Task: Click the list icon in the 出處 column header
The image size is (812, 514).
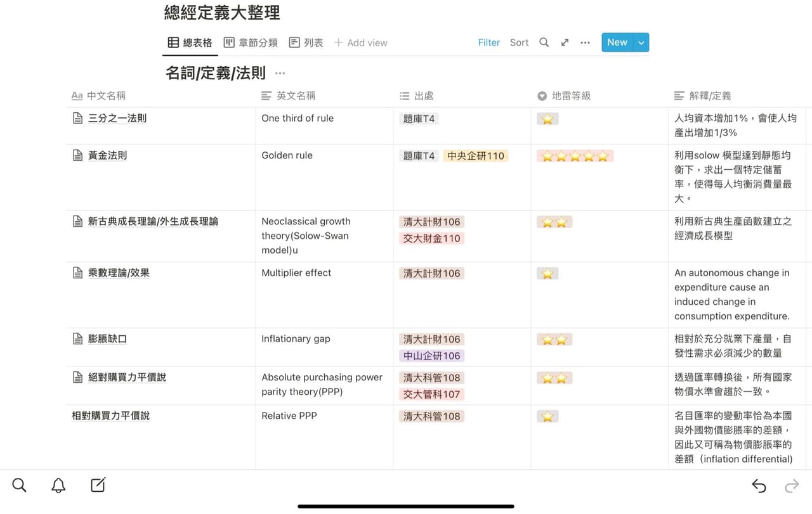Action: [404, 96]
